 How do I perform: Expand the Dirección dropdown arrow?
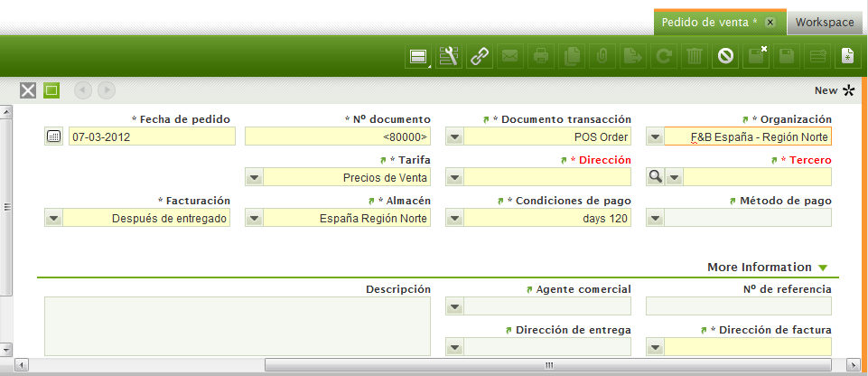(454, 177)
